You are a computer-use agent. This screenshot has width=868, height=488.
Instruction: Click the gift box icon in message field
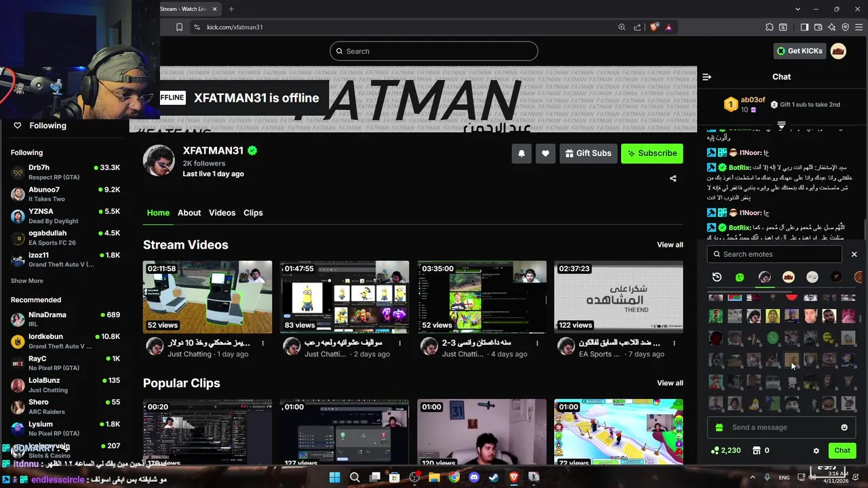point(719,427)
